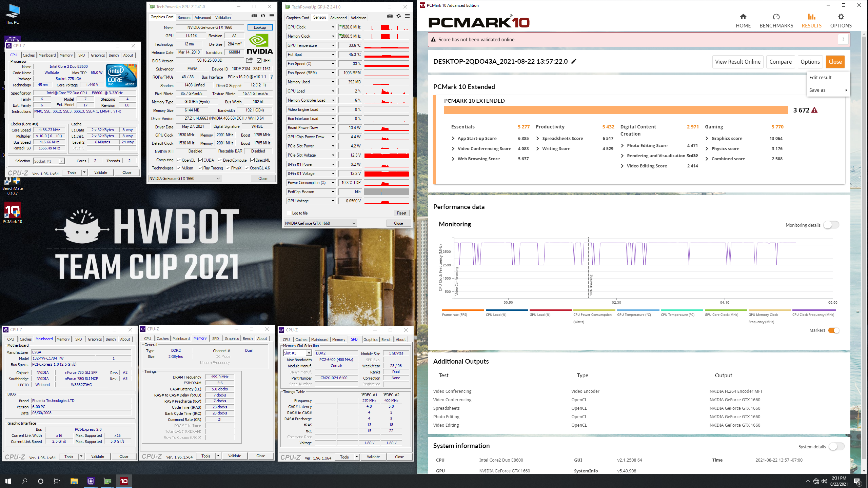
Task: Click the Lookup button in GPU-Z
Action: pyautogui.click(x=260, y=27)
